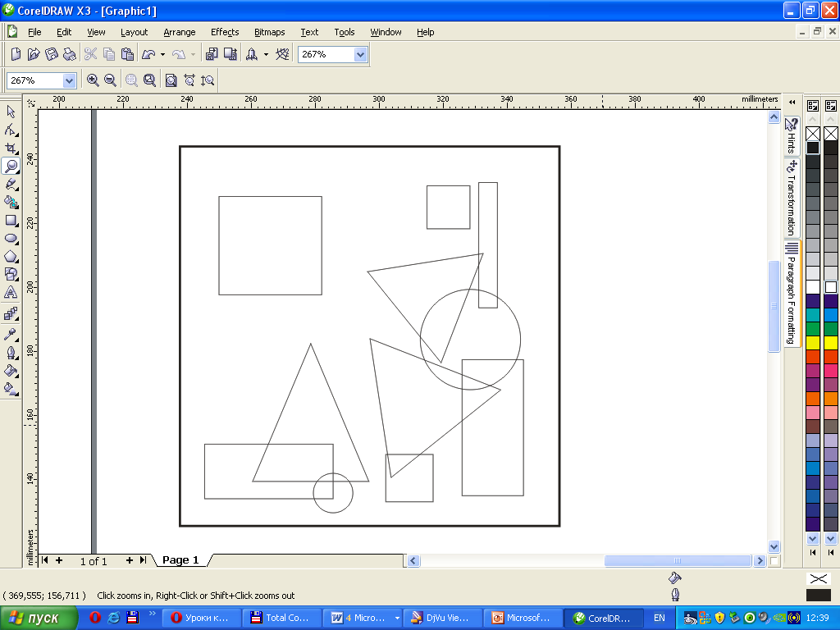This screenshot has width=840, height=630.
Task: Zoom to all objects icon
Action: [149, 80]
